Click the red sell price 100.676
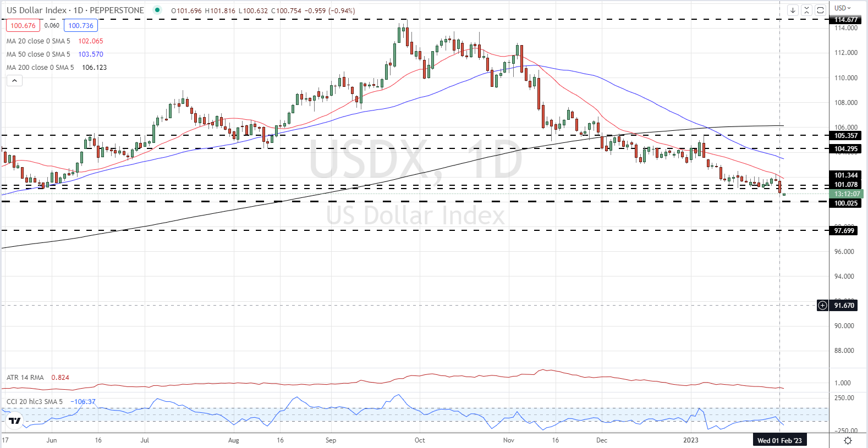This screenshot has height=448, width=868. 23,25
